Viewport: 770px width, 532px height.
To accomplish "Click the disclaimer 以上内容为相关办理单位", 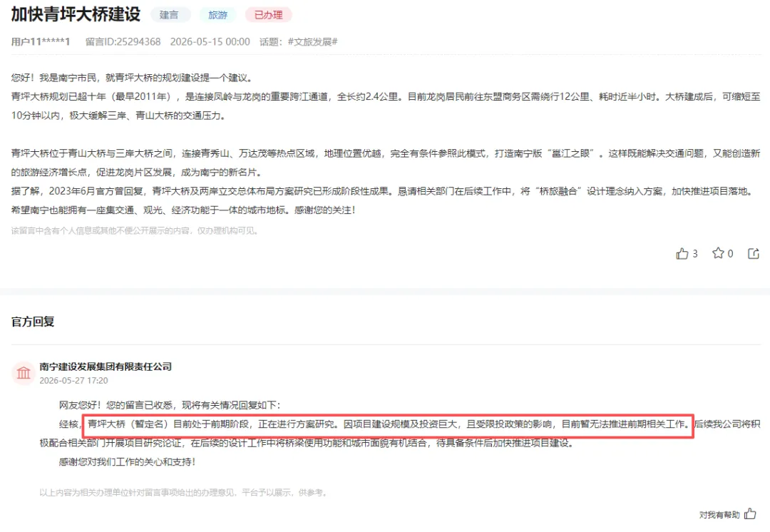I will click(x=183, y=492).
